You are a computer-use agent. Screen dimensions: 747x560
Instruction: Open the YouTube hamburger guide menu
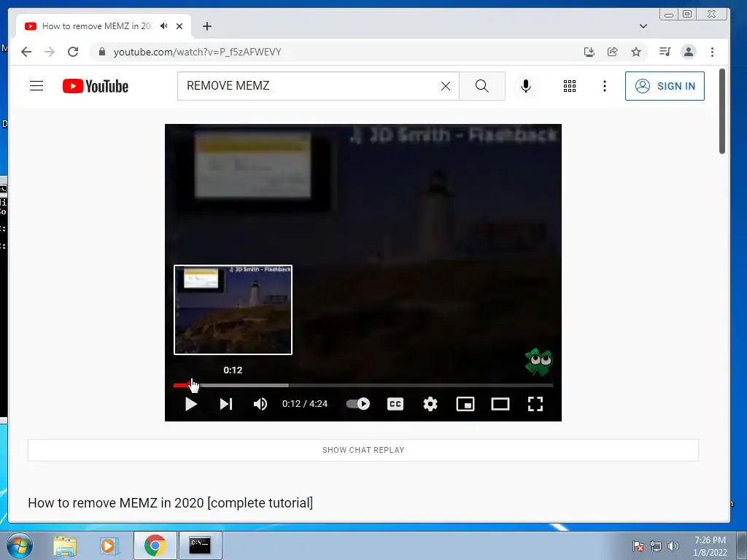coord(36,86)
